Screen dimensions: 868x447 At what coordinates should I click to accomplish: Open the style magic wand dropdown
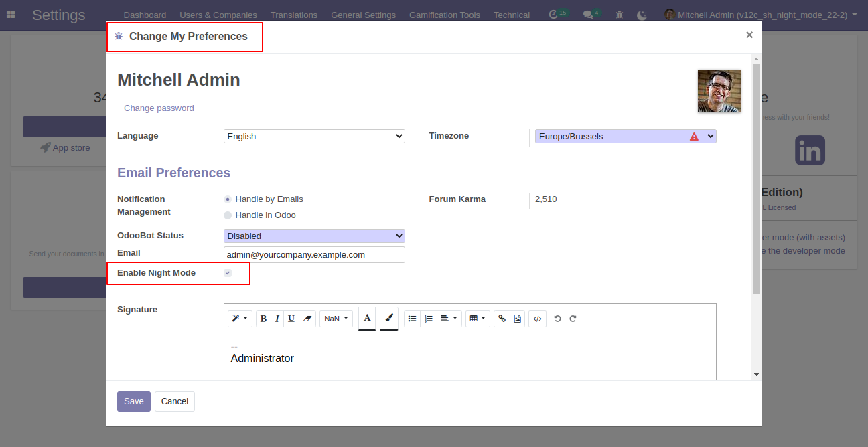coord(240,319)
